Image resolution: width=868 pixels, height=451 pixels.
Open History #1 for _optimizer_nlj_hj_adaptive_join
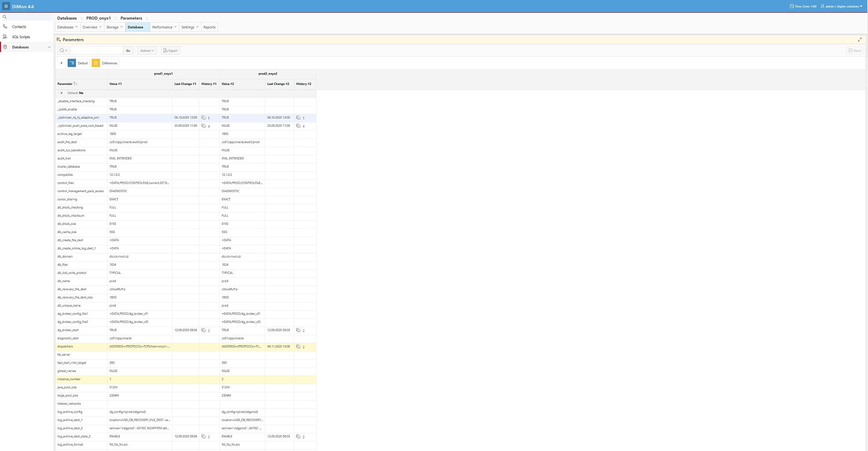pos(204,118)
